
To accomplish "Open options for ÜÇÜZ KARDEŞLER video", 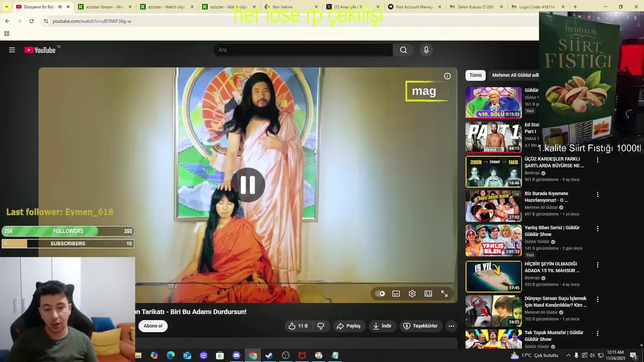I will [598, 160].
